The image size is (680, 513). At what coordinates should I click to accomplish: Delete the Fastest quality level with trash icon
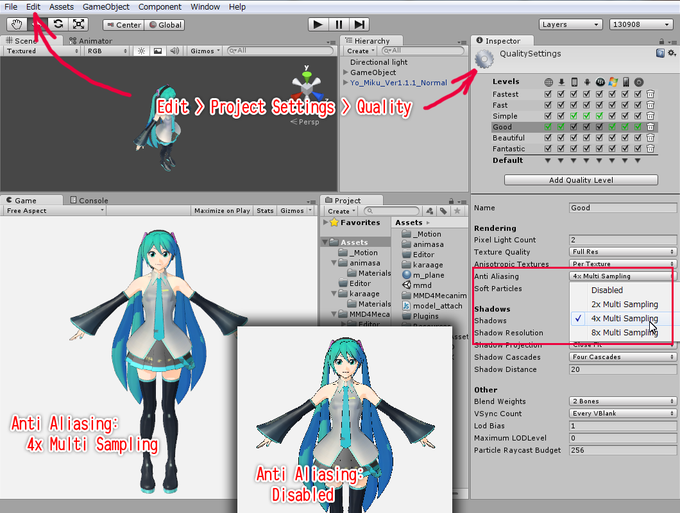click(651, 94)
